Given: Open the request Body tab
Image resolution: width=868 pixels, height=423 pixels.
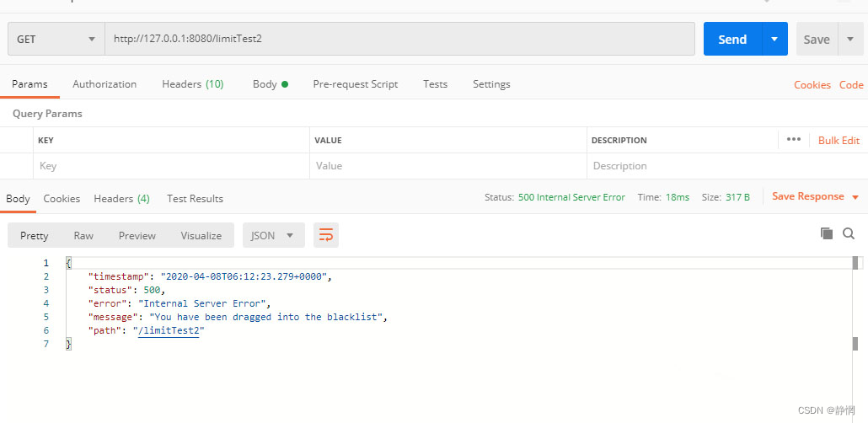Looking at the screenshot, I should (271, 84).
